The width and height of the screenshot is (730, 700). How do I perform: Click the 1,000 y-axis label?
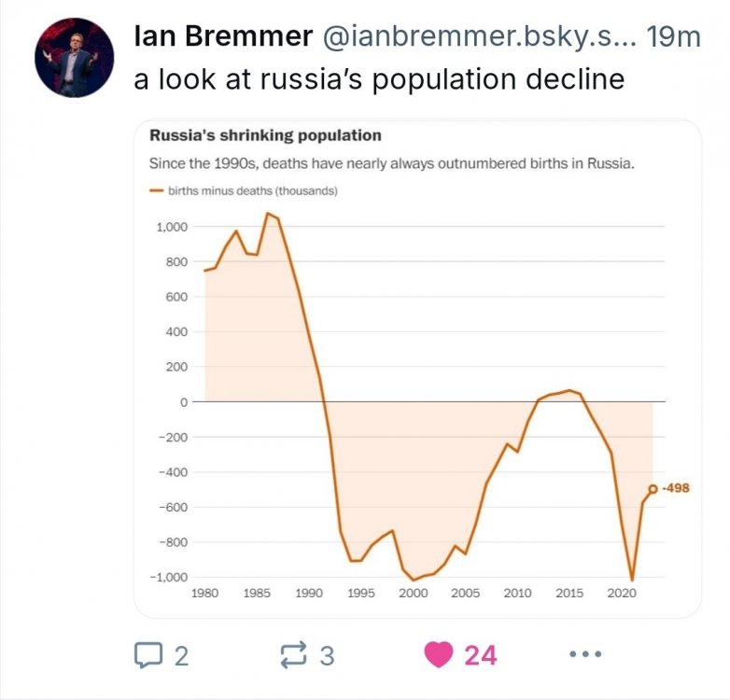[173, 227]
